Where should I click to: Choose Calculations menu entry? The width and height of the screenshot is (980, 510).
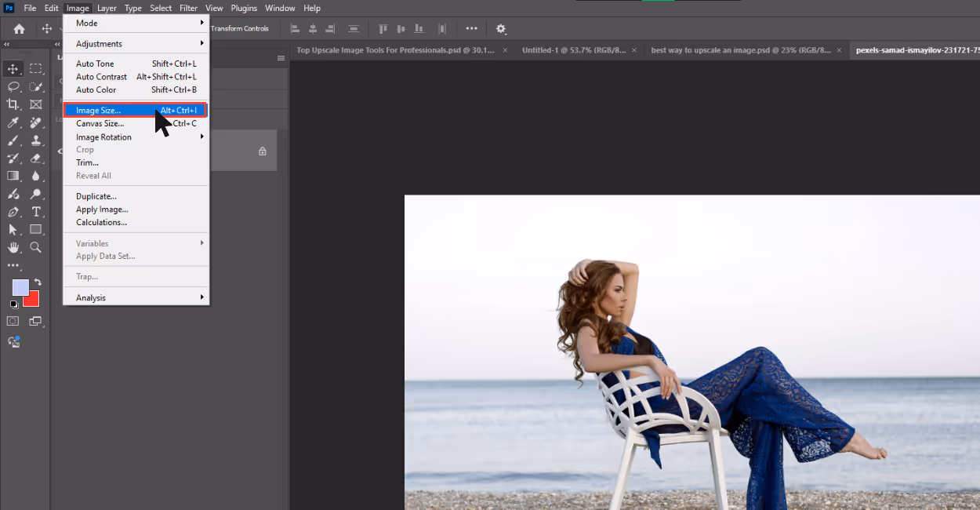(136, 222)
